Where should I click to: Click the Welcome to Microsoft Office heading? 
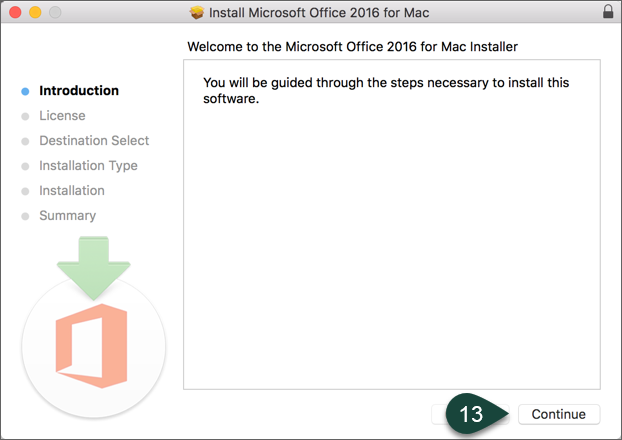(352, 47)
